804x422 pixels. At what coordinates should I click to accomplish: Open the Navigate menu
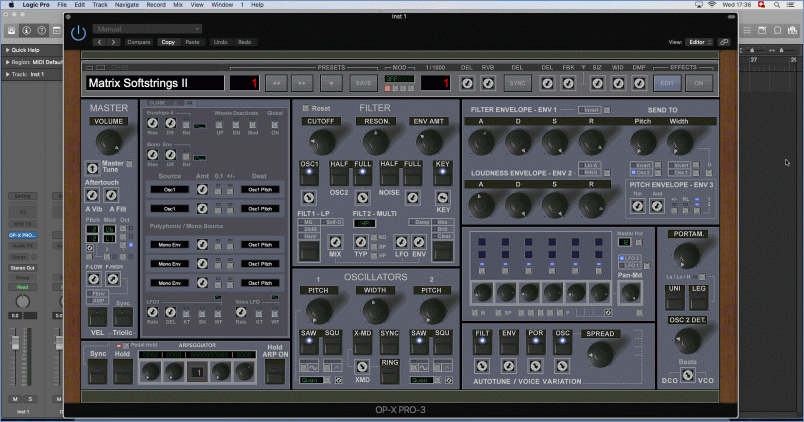click(127, 5)
